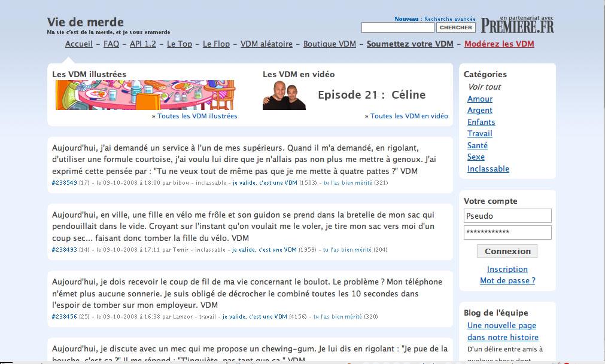
Task: Click Toutes les VDM en vidéo link
Action: (409, 116)
